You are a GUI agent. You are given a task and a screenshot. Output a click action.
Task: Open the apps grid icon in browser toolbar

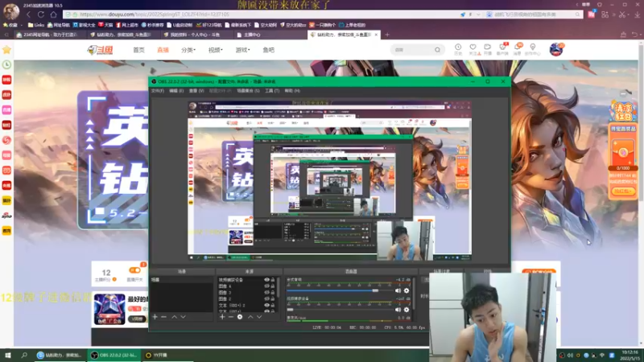(x=605, y=14)
